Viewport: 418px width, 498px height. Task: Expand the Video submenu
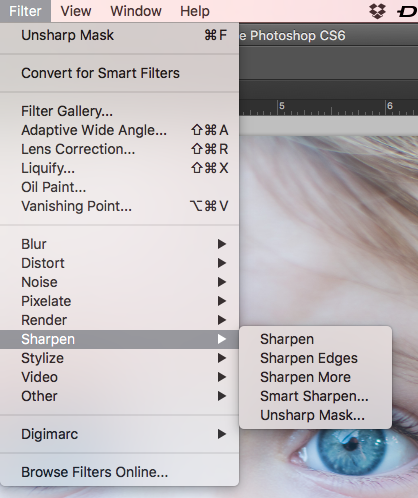(119, 377)
